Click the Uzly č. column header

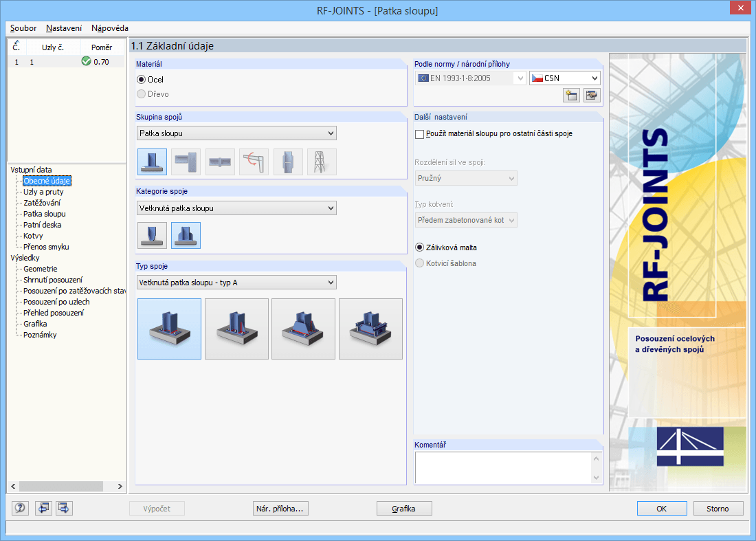click(x=52, y=47)
